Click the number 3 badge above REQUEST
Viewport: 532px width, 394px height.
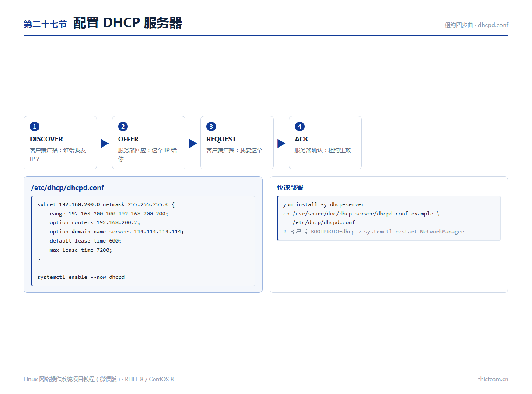click(211, 127)
